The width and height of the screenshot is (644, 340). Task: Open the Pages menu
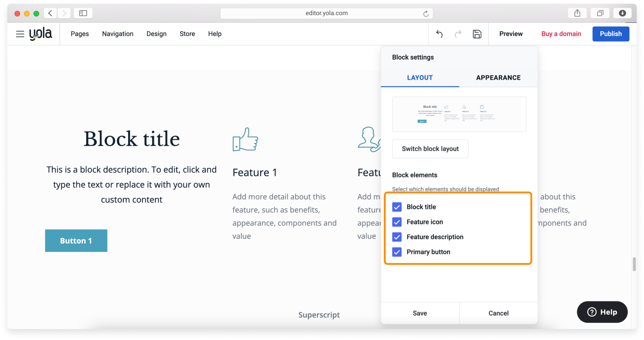(x=80, y=34)
